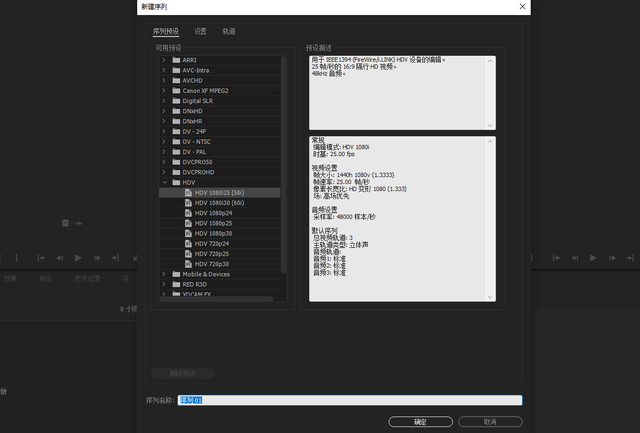Click down arrow of settings details scrollbar
Image resolution: width=640 pixels, height=433 pixels.
(x=490, y=297)
